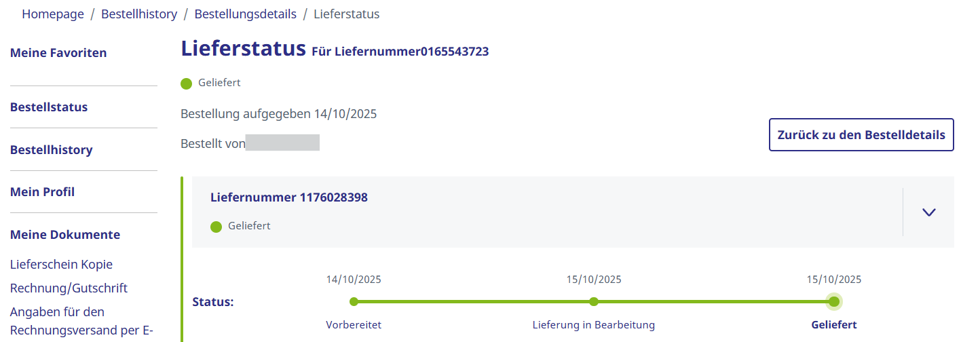
Task: Expand the Liefernummer 1176028398 chevron
Action: [929, 212]
